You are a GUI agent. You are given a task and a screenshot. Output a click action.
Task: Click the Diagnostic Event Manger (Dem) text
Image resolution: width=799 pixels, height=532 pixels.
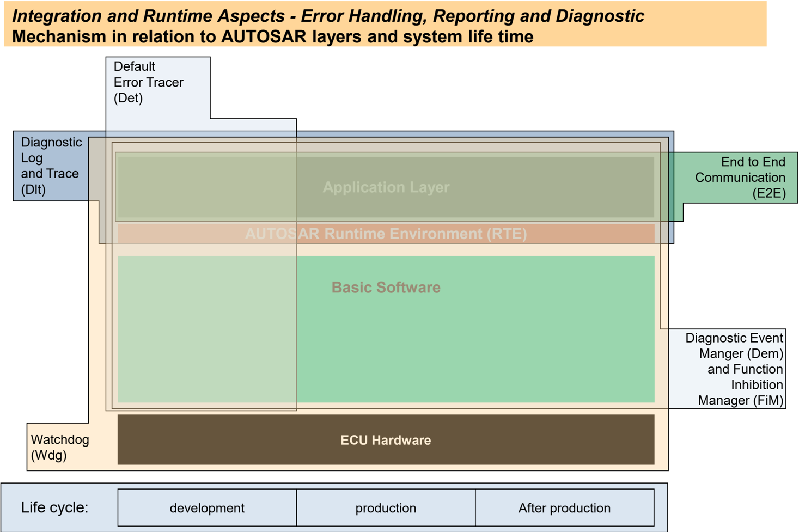coord(734,346)
